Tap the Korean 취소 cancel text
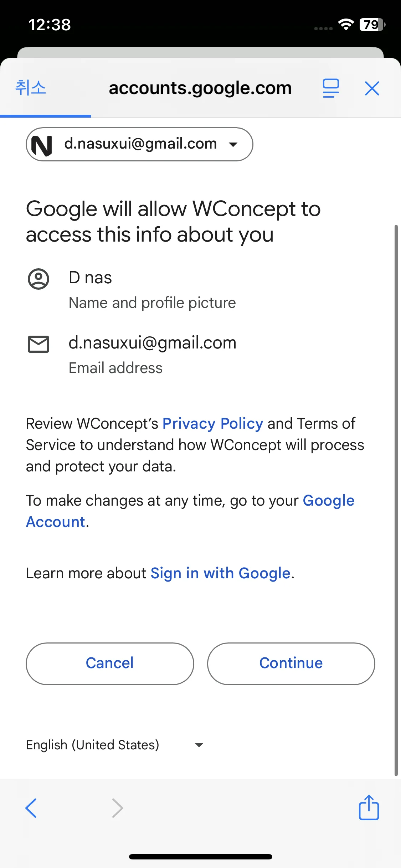The height and width of the screenshot is (868, 401). pyautogui.click(x=31, y=88)
